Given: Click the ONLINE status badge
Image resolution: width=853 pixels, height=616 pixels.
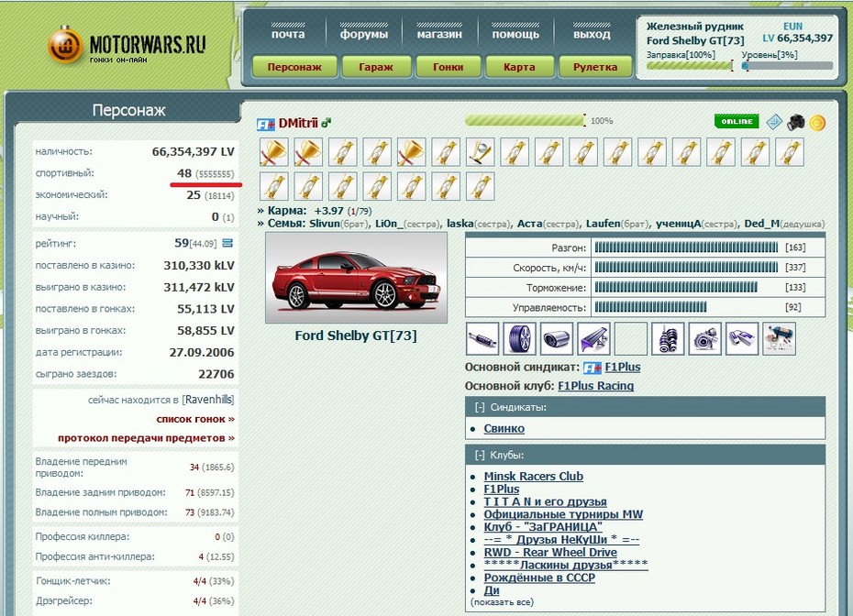Looking at the screenshot, I should click(737, 121).
